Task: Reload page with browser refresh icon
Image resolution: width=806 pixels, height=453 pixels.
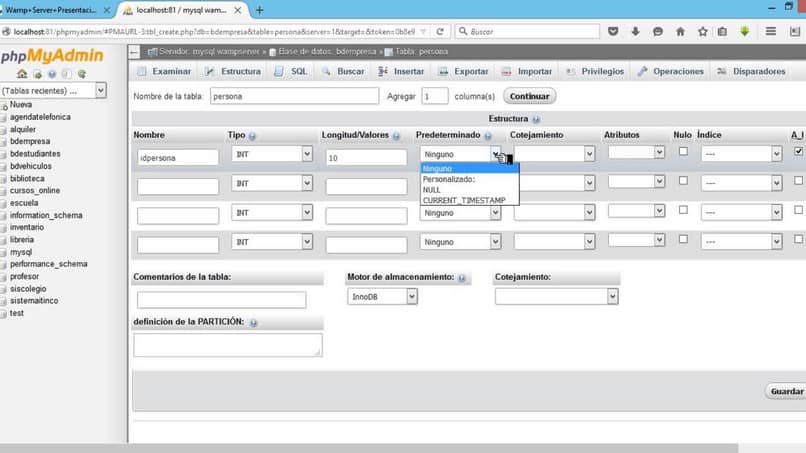Action: [440, 31]
